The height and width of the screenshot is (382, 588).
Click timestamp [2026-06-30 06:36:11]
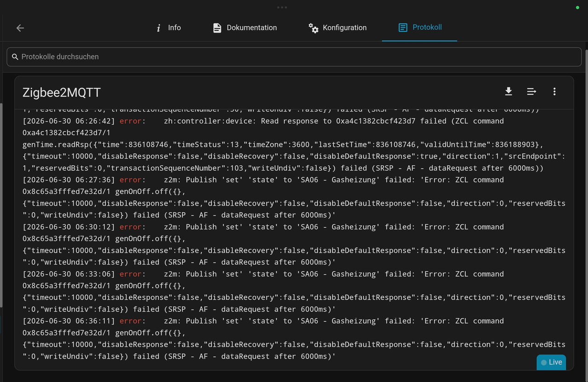(69, 321)
